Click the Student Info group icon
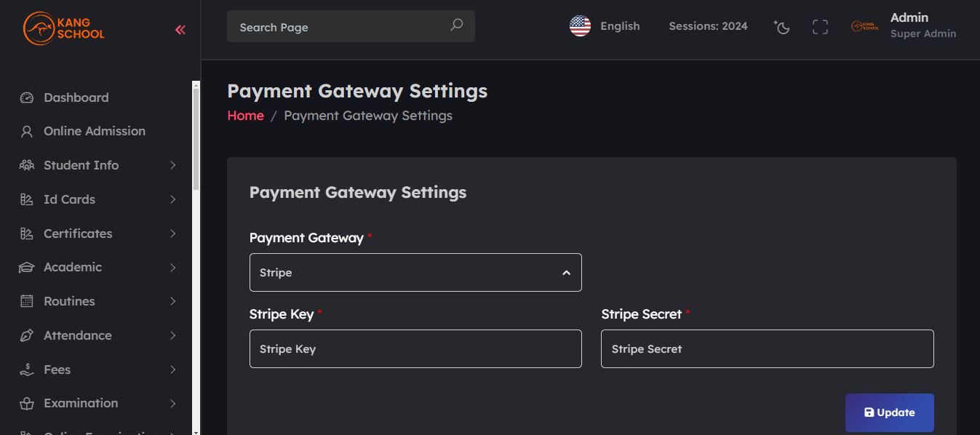 [x=27, y=165]
